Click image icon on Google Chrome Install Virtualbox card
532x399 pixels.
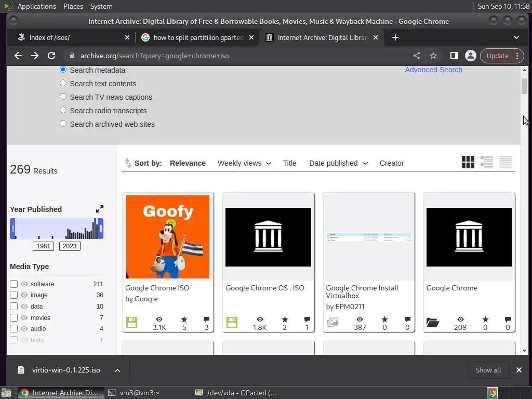point(332,322)
